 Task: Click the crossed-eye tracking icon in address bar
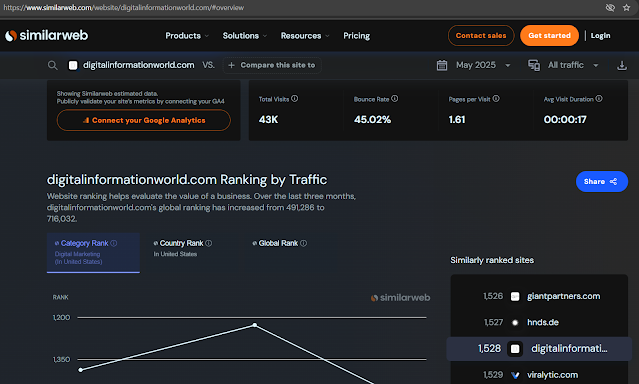coord(610,7)
